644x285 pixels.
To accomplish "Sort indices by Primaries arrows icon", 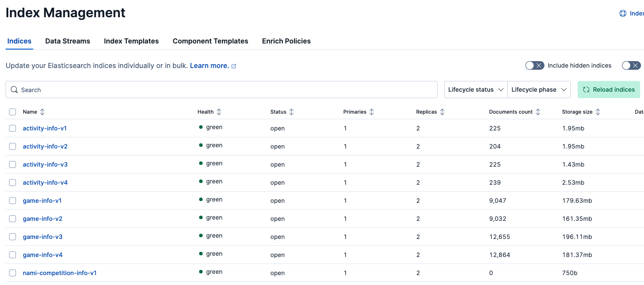I will point(372,112).
